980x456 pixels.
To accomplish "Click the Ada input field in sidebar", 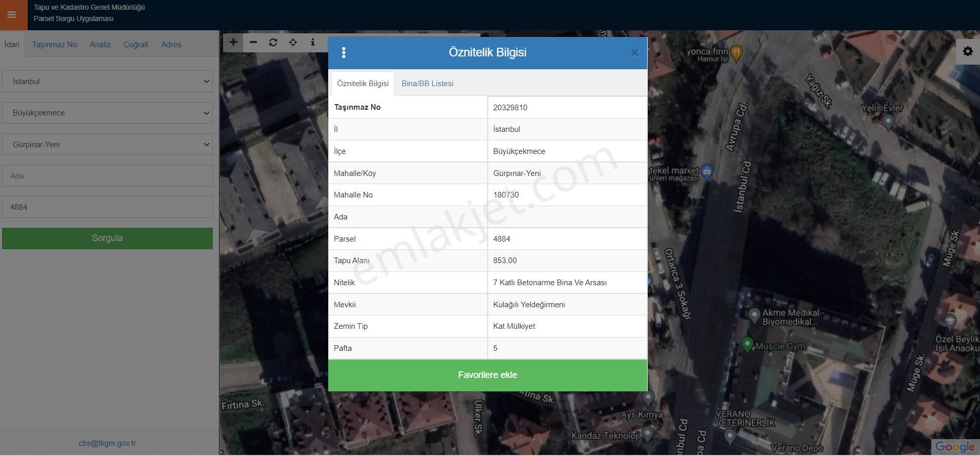I will tap(107, 176).
